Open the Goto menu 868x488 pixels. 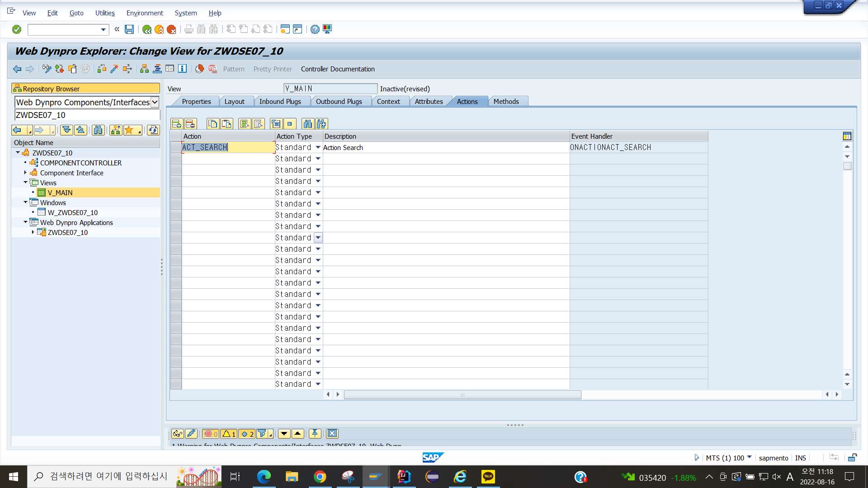click(76, 13)
